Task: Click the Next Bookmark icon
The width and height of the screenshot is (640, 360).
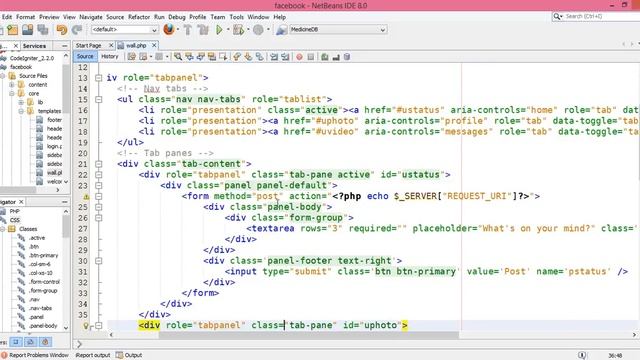Action: pos(248,57)
